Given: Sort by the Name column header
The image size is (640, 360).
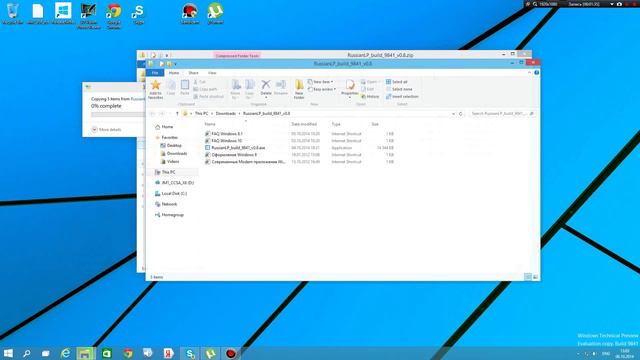Looking at the screenshot, I should pos(210,124).
